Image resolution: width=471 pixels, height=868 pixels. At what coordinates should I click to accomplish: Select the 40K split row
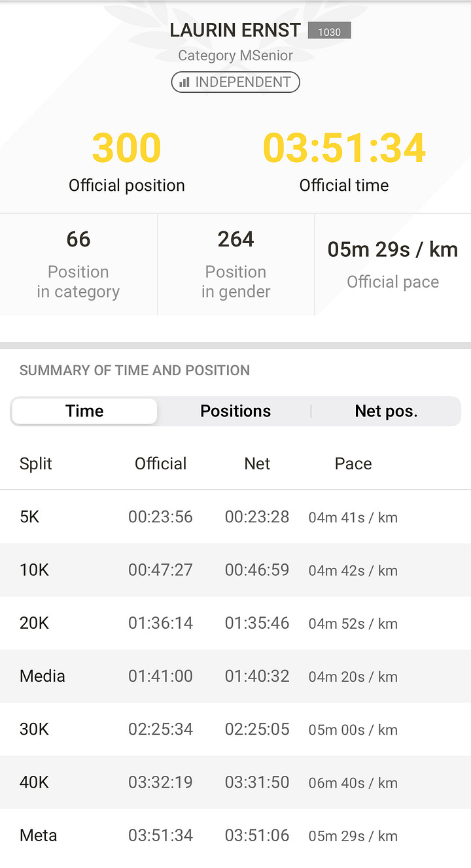coord(235,782)
